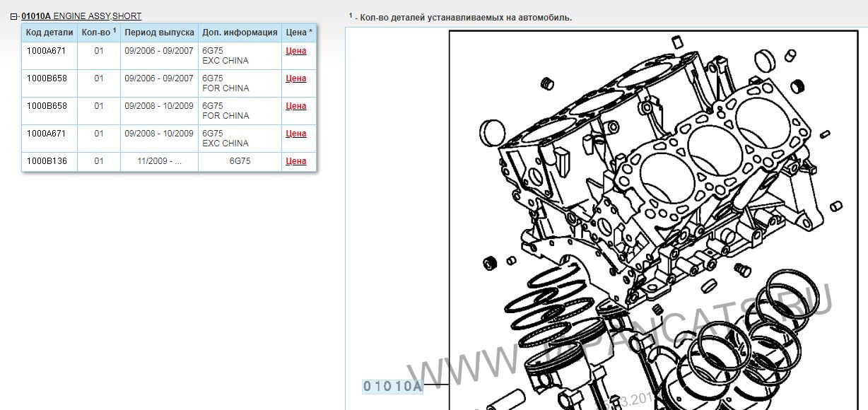Open the 01010A ENGINE ASSY,SHORT link

click(81, 16)
